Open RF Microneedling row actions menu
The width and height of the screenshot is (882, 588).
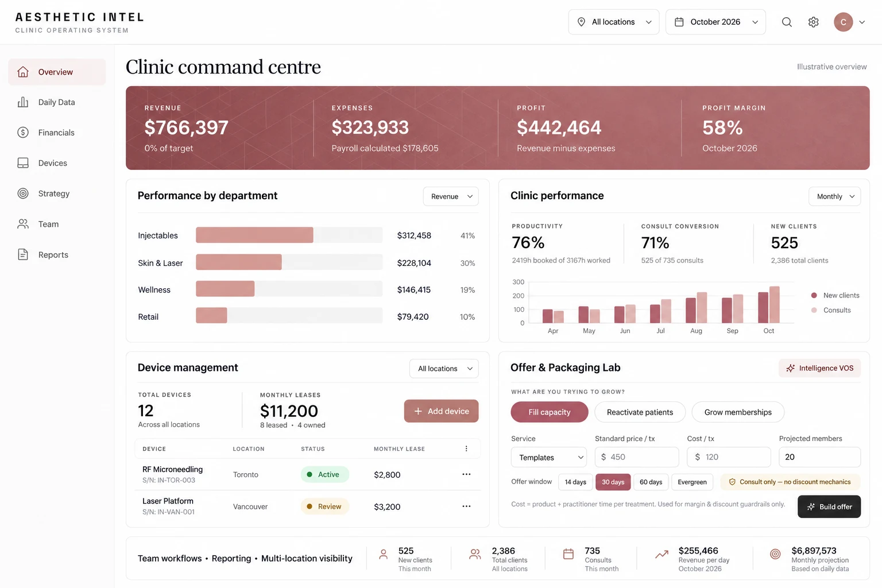[x=466, y=474]
